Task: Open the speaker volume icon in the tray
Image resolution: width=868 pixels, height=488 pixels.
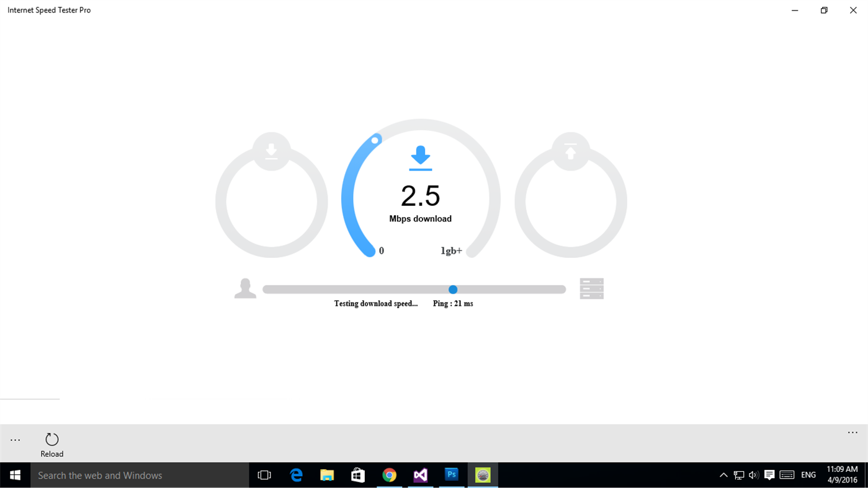Action: click(x=753, y=474)
